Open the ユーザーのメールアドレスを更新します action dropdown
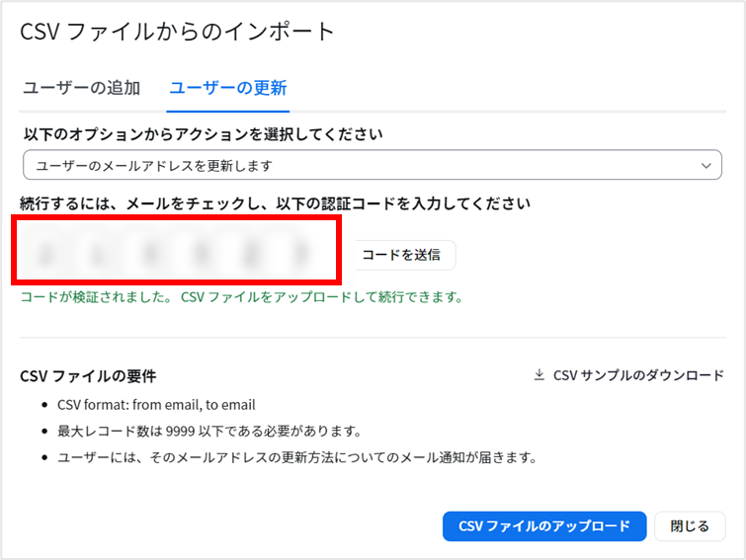Screen dimensions: 746x560 click(x=373, y=165)
